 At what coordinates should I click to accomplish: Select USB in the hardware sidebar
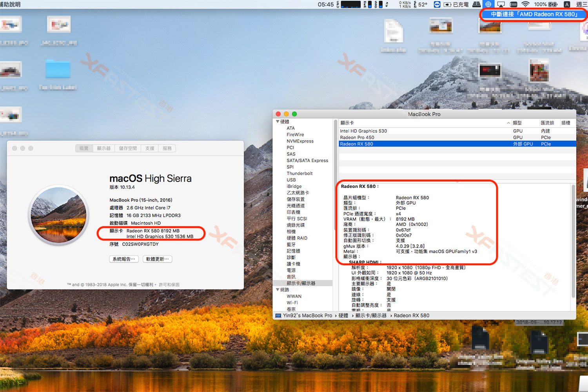pyautogui.click(x=291, y=180)
